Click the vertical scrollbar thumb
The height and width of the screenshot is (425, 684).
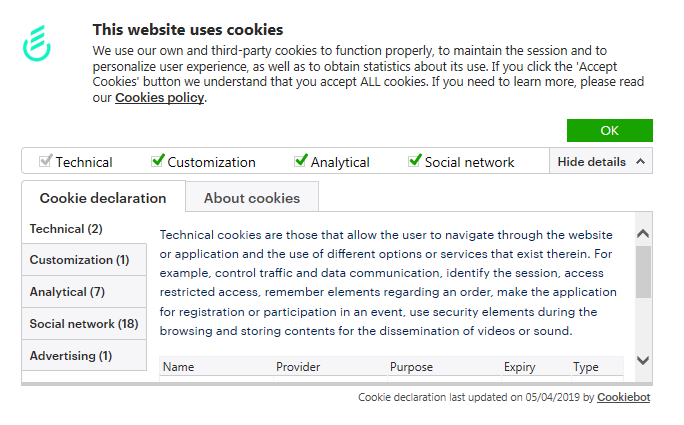coord(643,272)
